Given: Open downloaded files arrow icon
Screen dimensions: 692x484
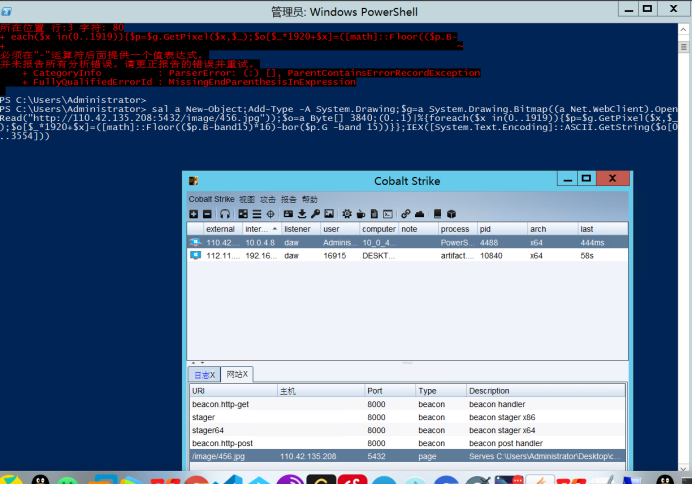Looking at the screenshot, I should coord(302,214).
